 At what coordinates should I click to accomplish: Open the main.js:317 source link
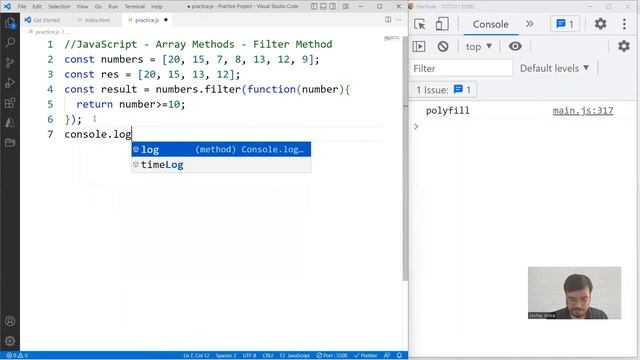[x=583, y=111]
